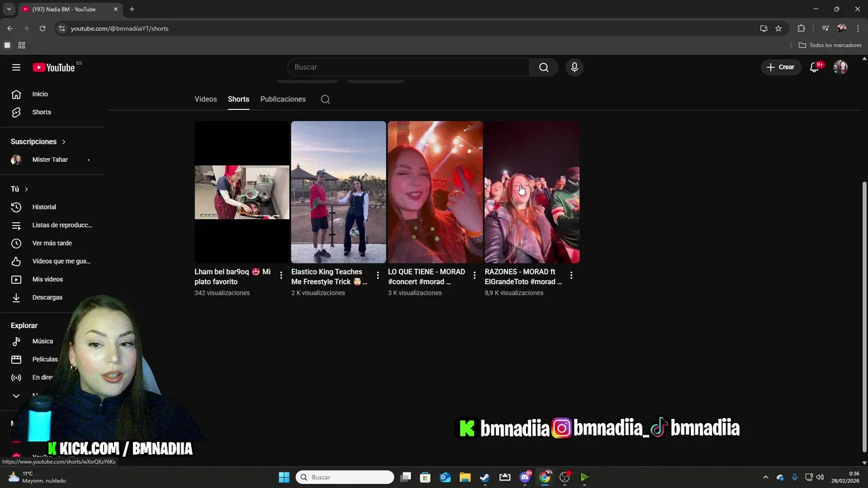Screen dimensions: 868x488
Task: Click the YouTube Buscar search field
Action: click(408, 67)
